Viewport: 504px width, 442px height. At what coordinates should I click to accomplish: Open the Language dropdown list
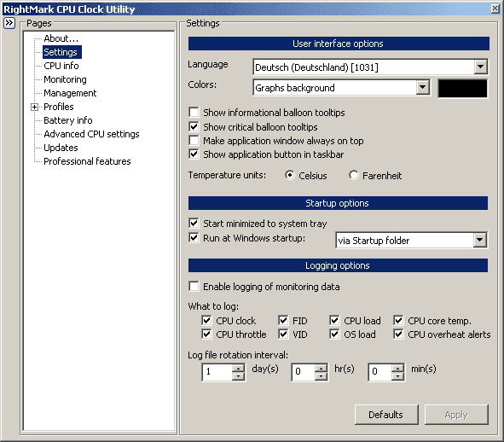click(480, 67)
